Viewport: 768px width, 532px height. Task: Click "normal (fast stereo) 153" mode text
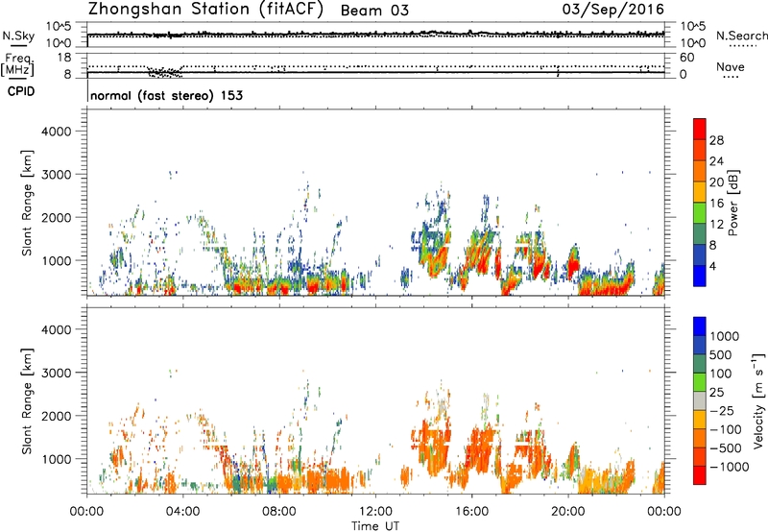166,95
